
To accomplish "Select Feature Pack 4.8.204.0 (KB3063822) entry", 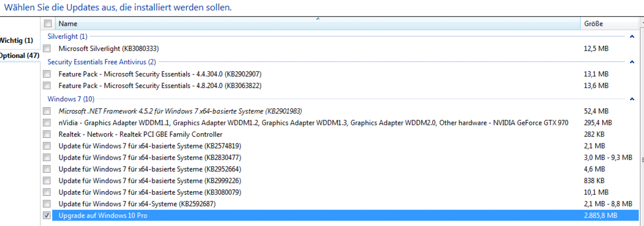I will pos(160,86).
